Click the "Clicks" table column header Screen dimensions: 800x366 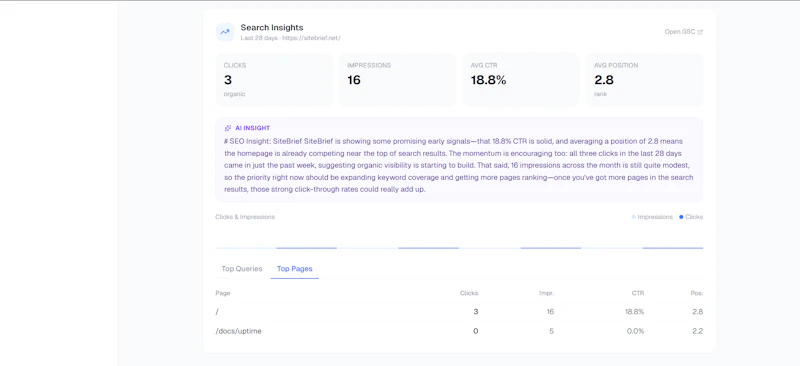coord(469,293)
